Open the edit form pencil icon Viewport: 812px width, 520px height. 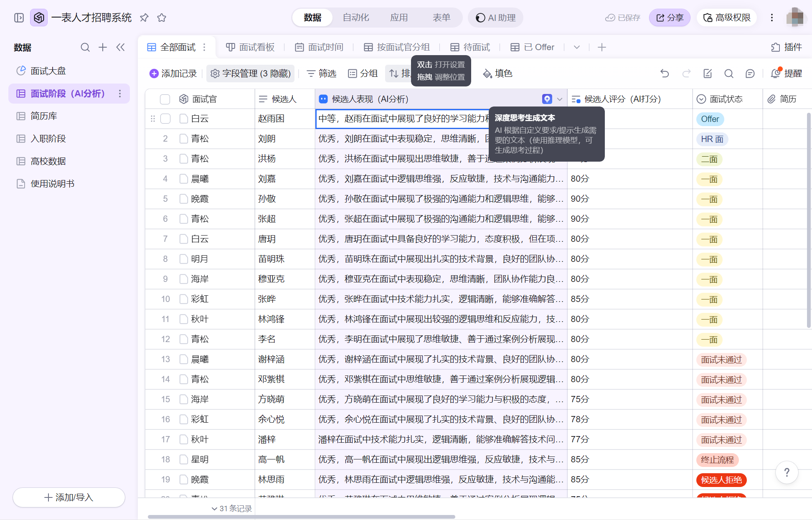pos(707,74)
